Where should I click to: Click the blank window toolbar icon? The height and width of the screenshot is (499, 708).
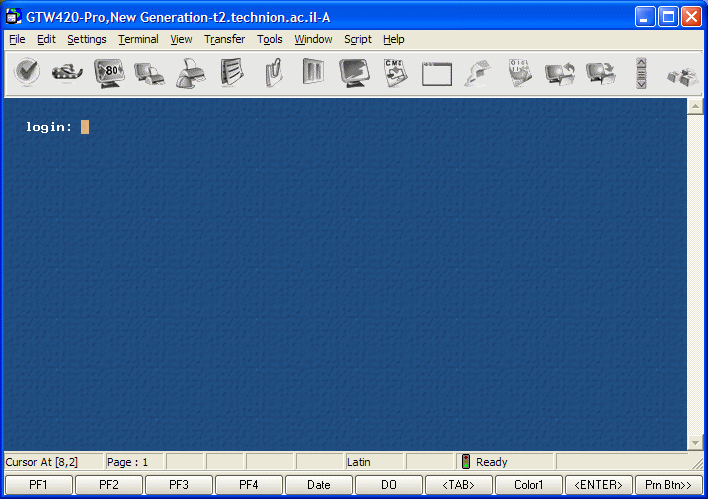436,73
